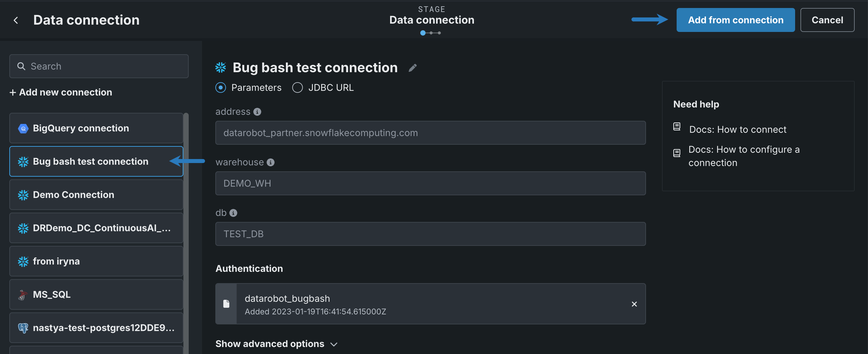Image resolution: width=868 pixels, height=354 pixels.
Task: Click the address info icon
Action: click(x=257, y=112)
